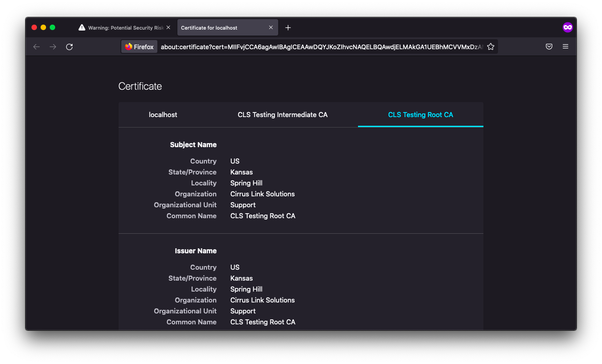Click the Country label under Subject Name
The image size is (602, 364).
point(203,161)
